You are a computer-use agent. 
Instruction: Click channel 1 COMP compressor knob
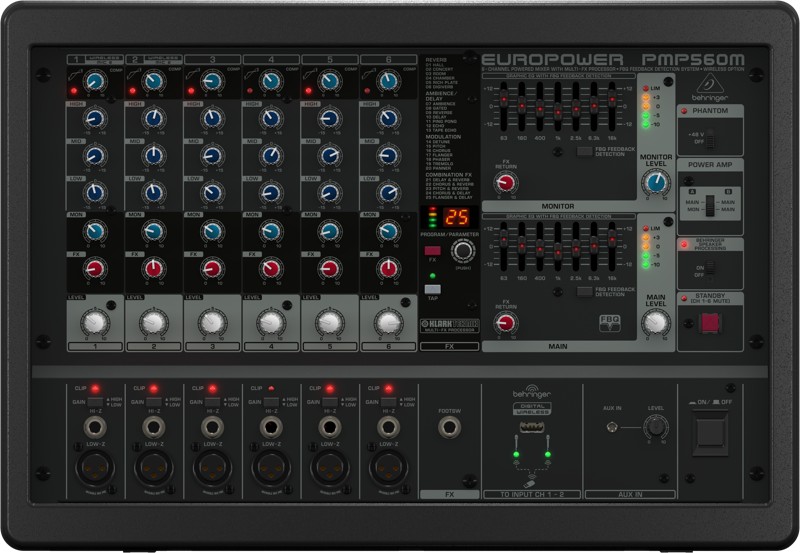point(95,82)
